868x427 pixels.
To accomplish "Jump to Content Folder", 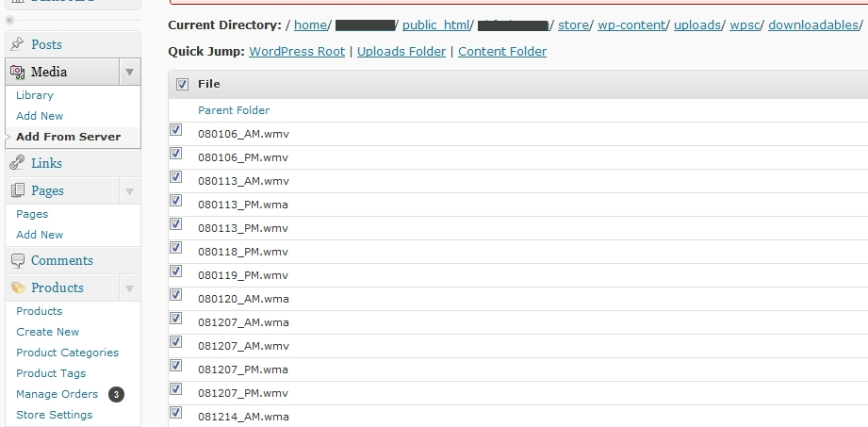I will coord(502,52).
